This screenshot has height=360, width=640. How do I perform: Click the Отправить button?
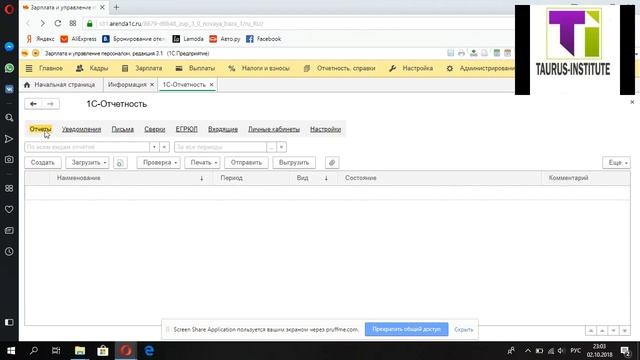point(246,162)
